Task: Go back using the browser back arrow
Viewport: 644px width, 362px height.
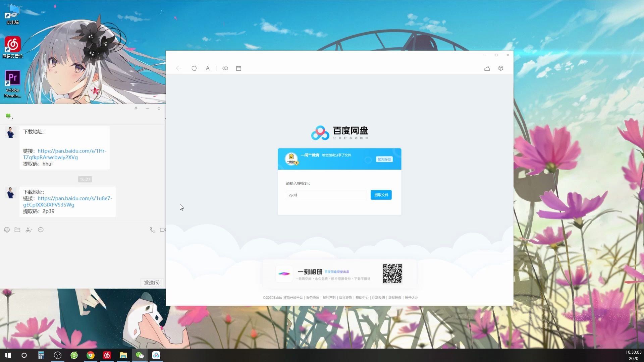Action: tap(178, 68)
